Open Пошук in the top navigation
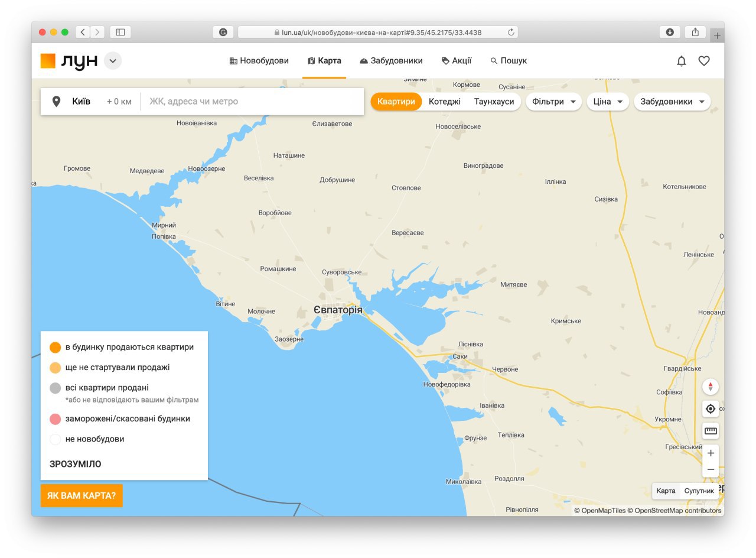The height and width of the screenshot is (558, 756). point(509,61)
